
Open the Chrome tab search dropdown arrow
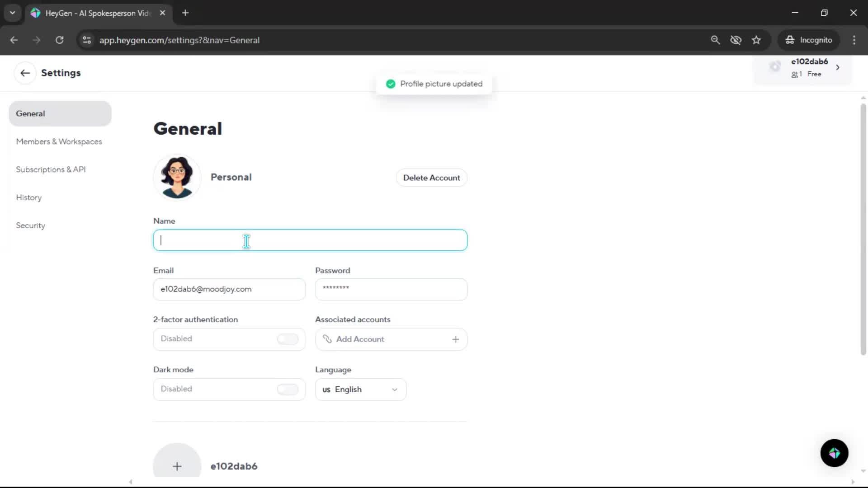pyautogui.click(x=12, y=13)
